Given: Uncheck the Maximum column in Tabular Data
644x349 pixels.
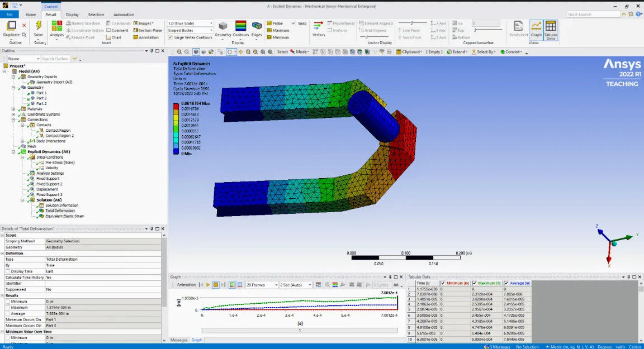Looking at the screenshot, I should (x=475, y=283).
